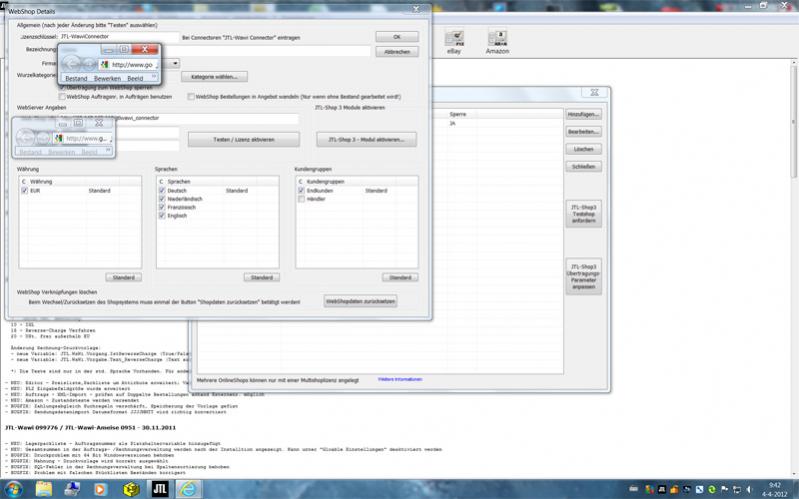Click the 'WebShopdaten zurücksetzen' button

coord(361,301)
